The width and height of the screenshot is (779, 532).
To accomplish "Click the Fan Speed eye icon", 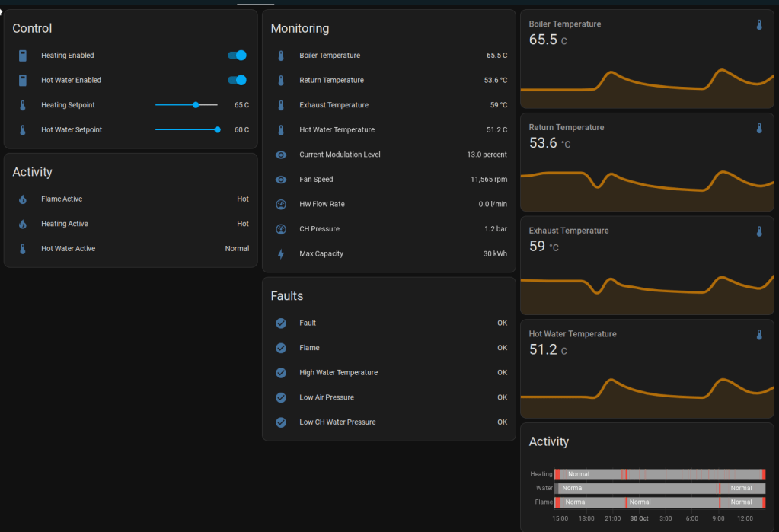I will (281, 180).
